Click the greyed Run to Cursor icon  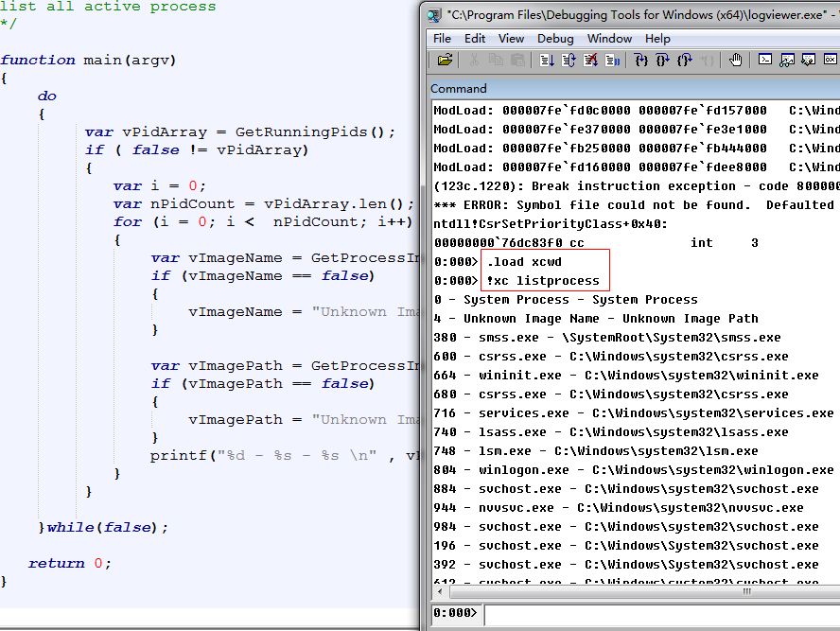coord(707,60)
